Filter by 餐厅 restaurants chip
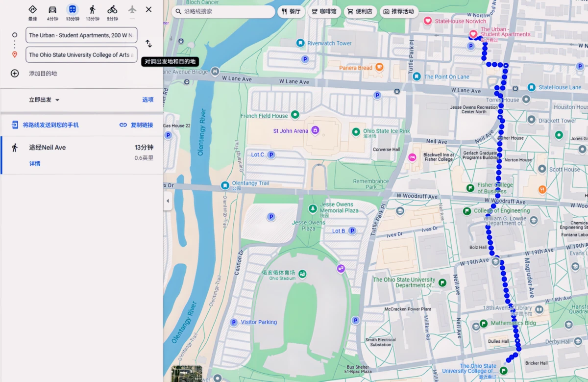588x382 pixels. 291,11
